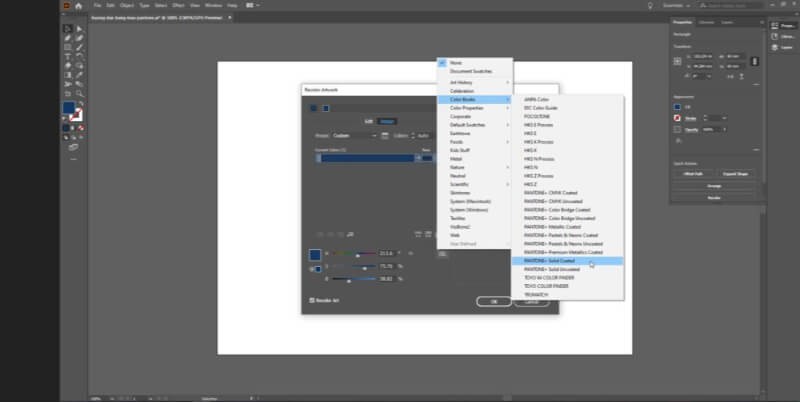
Task: Switch to Edit mode in Recolor Artwork
Action: click(x=368, y=121)
